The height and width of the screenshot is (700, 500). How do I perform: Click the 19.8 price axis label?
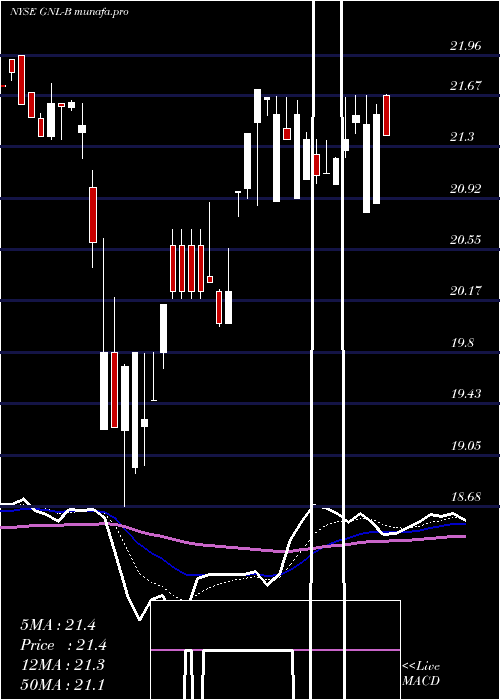(x=462, y=342)
